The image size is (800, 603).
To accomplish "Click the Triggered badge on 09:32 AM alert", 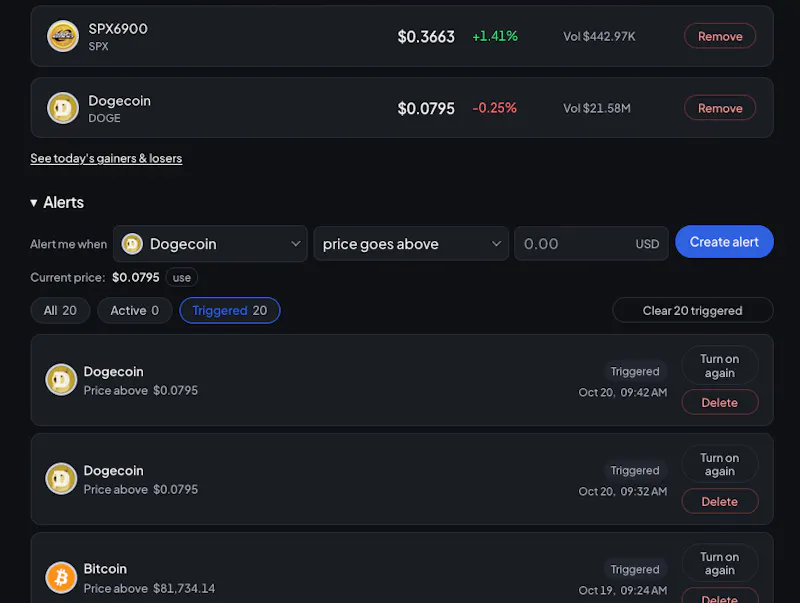I will (635, 470).
